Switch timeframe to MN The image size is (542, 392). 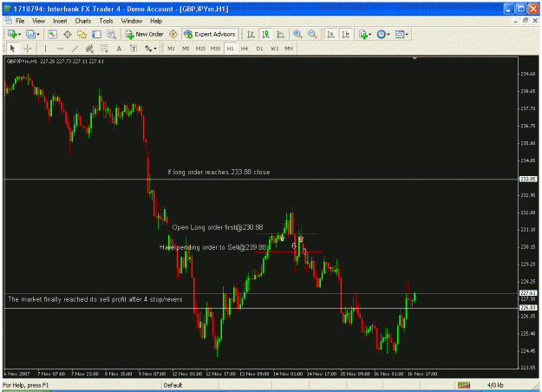[289, 49]
